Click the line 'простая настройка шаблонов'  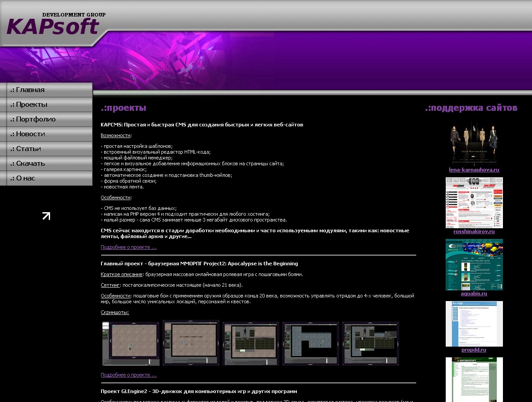[x=137, y=147]
